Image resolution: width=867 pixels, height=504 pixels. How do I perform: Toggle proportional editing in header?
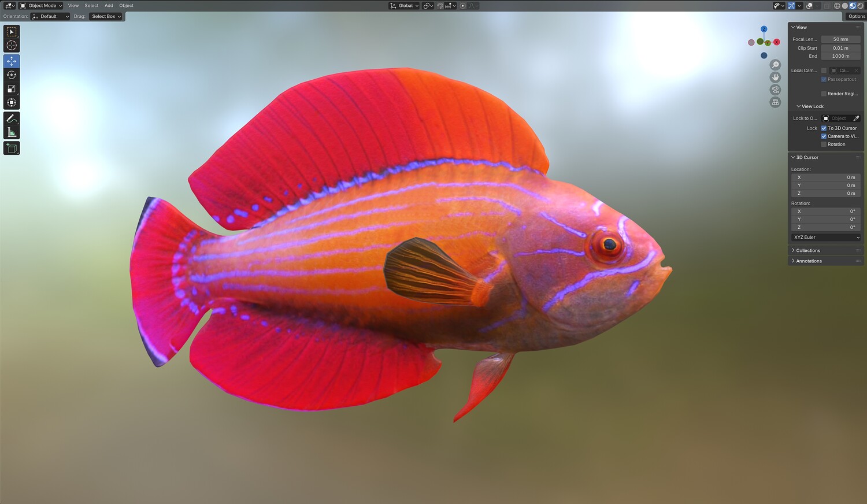pos(463,6)
